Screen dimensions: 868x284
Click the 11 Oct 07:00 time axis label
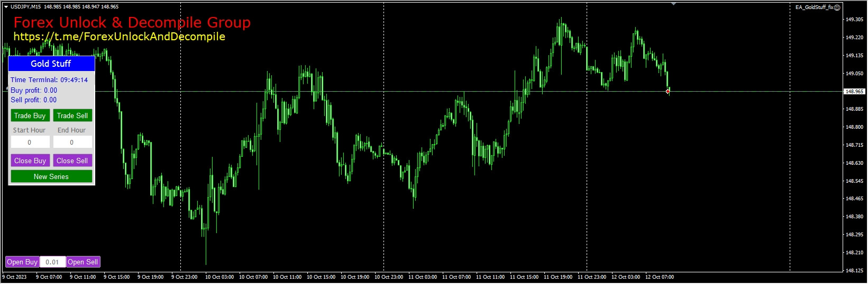pos(456,277)
